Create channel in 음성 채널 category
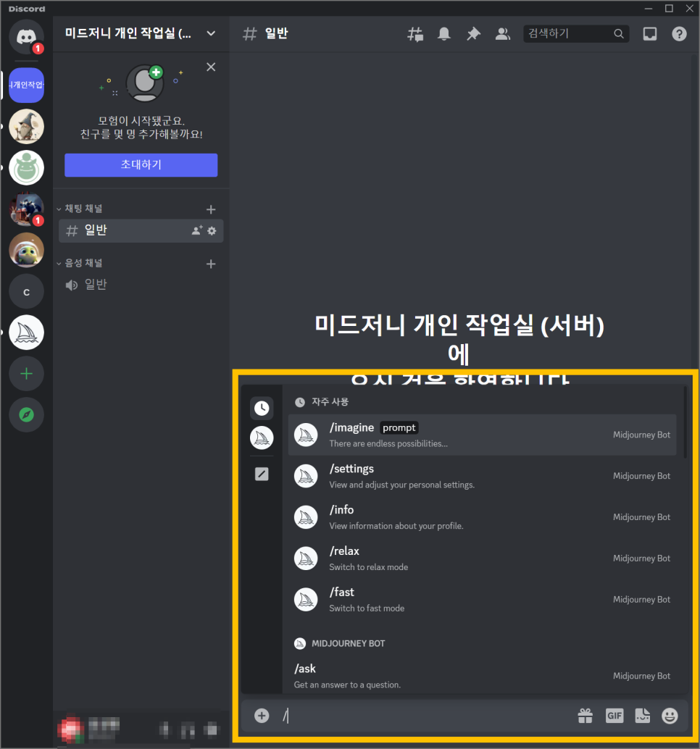Screen dimensions: 700x749 point(211,264)
